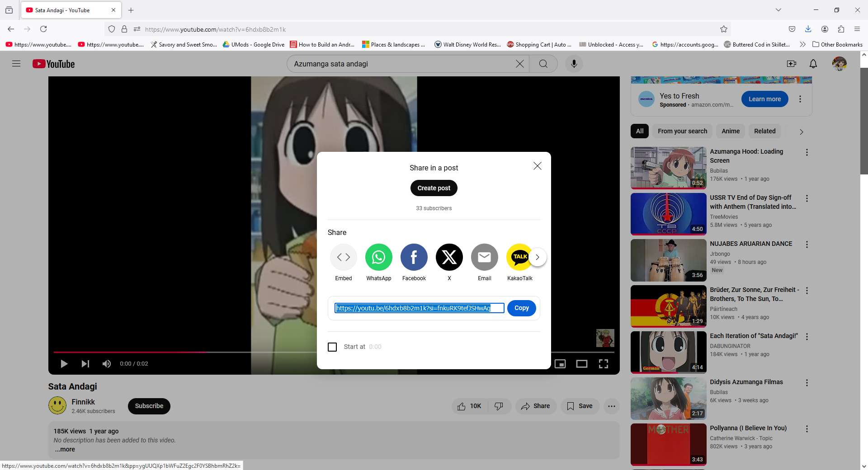Open menu for NUJABES ARUARIAN DANCE video
868x470 pixels.
click(807, 245)
